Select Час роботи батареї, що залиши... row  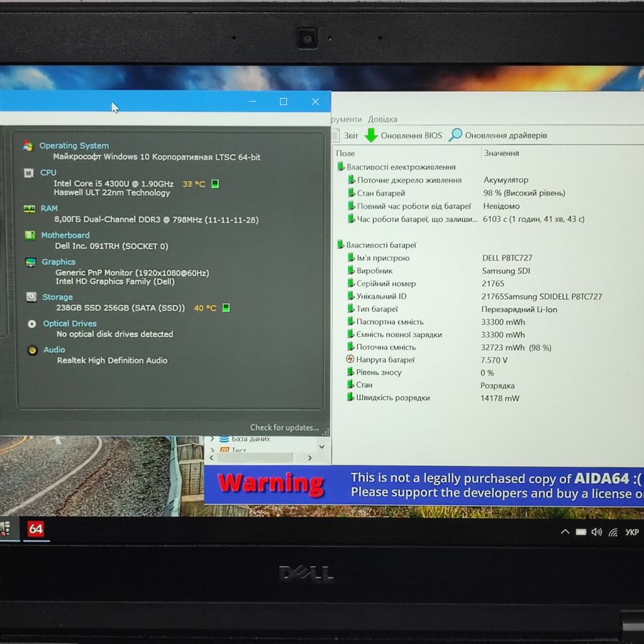pyautogui.click(x=466, y=219)
